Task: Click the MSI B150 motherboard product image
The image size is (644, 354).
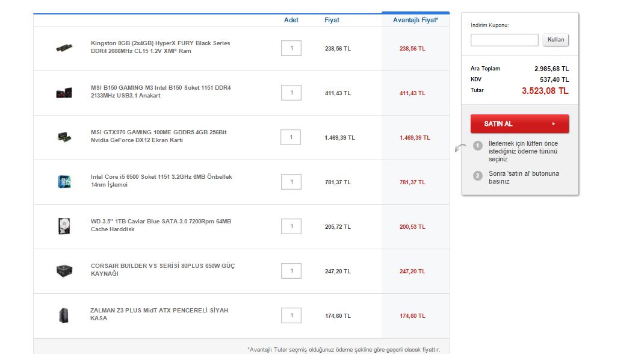Action: (x=64, y=93)
